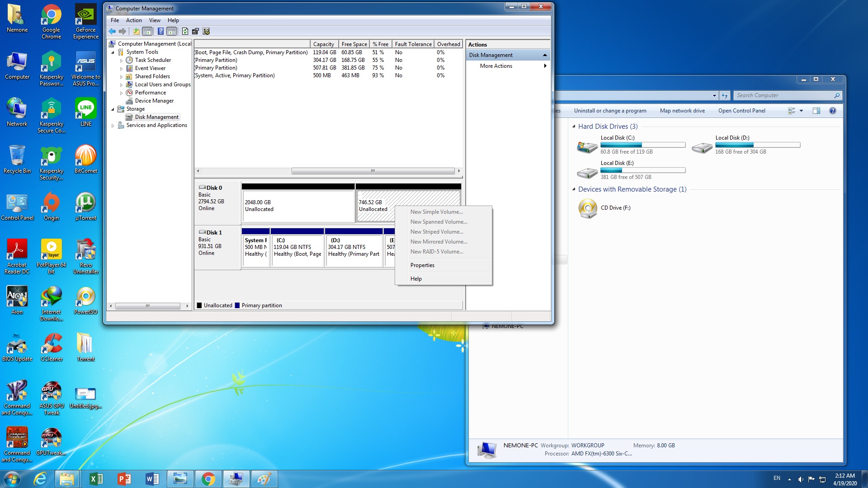Toggle the Explorer preview pane button
The image size is (868, 488).
click(816, 111)
